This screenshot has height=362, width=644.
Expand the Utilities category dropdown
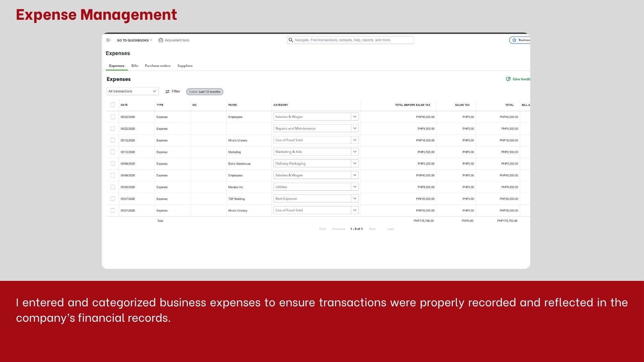pyautogui.click(x=355, y=187)
